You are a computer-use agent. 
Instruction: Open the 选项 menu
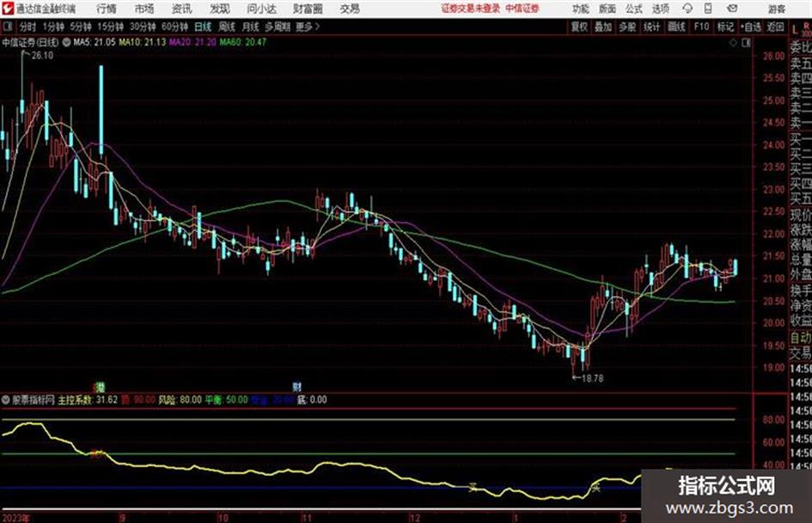tap(661, 9)
